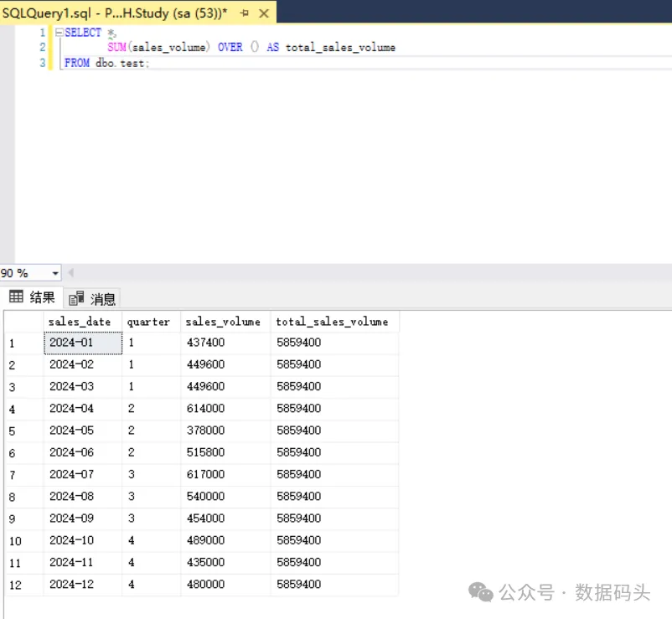The height and width of the screenshot is (619, 672).
Task: Select sales_volume value 454000
Action: [x=225, y=518]
